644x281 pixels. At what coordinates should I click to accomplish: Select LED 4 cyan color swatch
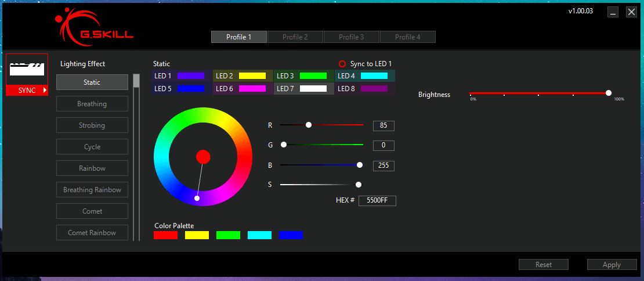click(374, 76)
